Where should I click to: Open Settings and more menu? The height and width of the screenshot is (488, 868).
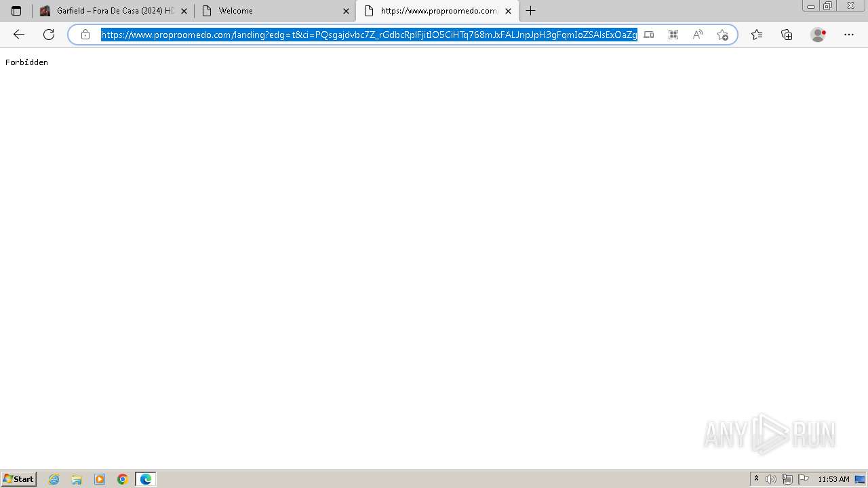pos(849,35)
